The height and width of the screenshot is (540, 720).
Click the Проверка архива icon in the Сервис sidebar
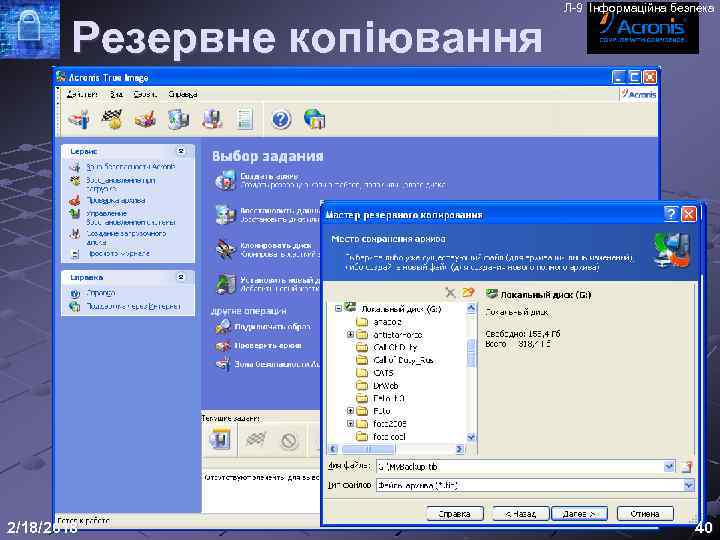tap(75, 201)
